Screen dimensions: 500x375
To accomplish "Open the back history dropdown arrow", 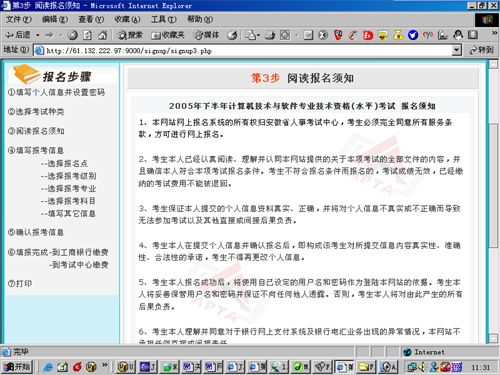I will pos(38,35).
